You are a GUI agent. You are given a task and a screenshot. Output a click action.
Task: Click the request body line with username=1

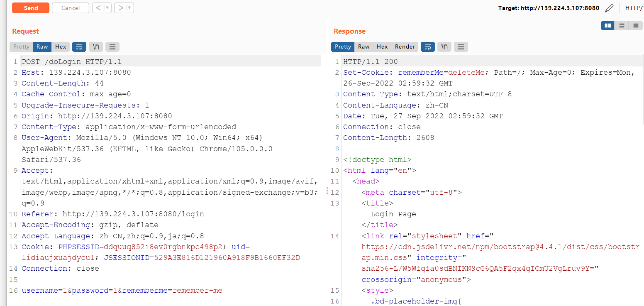coord(122,290)
